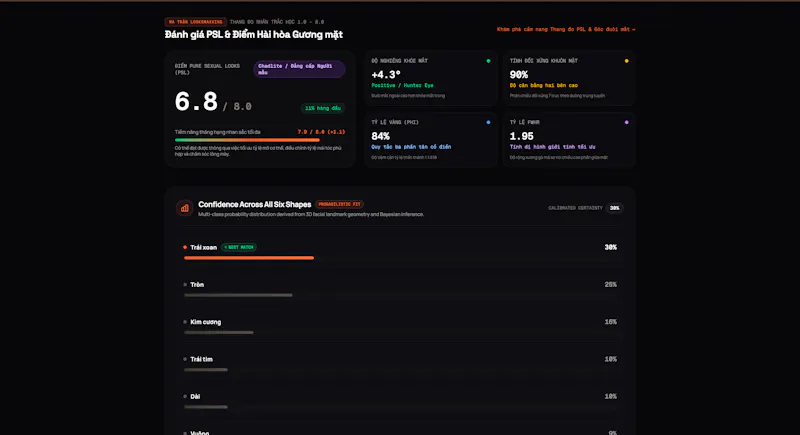This screenshot has width=800, height=435.
Task: Click the 'Vuông' shape label at the bottom
Action: 199,432
